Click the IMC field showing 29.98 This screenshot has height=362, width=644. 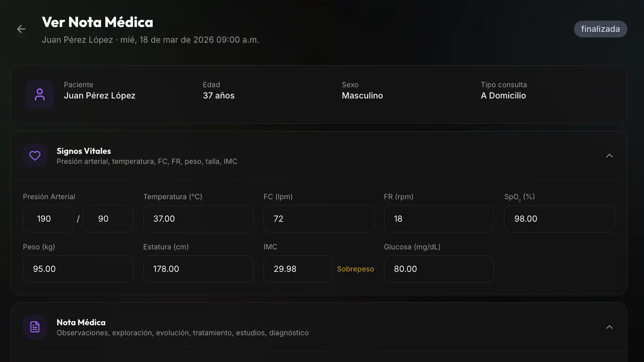[x=297, y=269]
